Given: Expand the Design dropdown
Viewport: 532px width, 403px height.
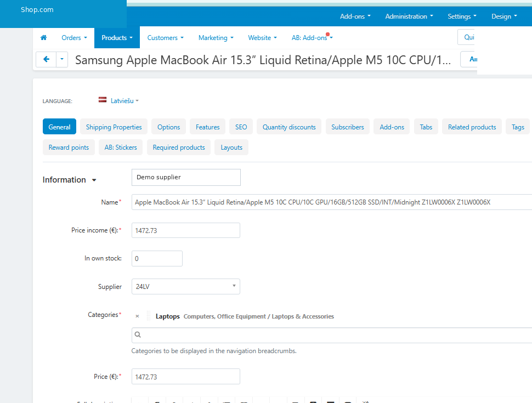Looking at the screenshot, I should (x=504, y=16).
